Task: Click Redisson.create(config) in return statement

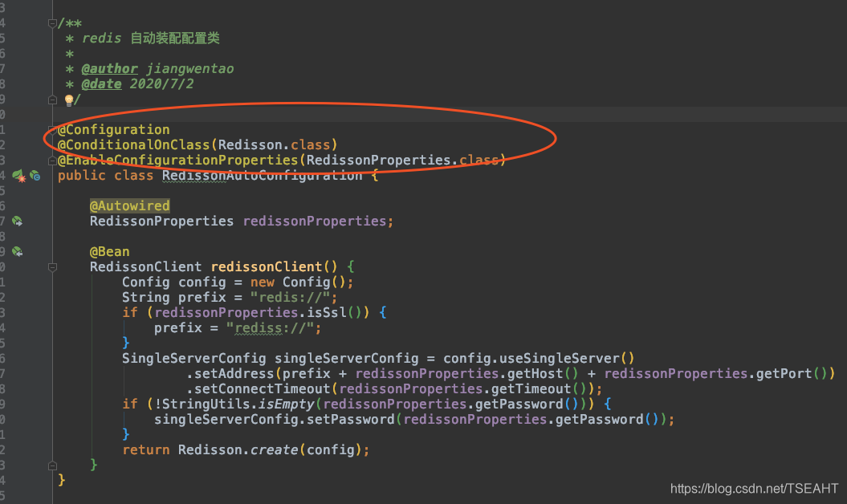Action: 270,450
